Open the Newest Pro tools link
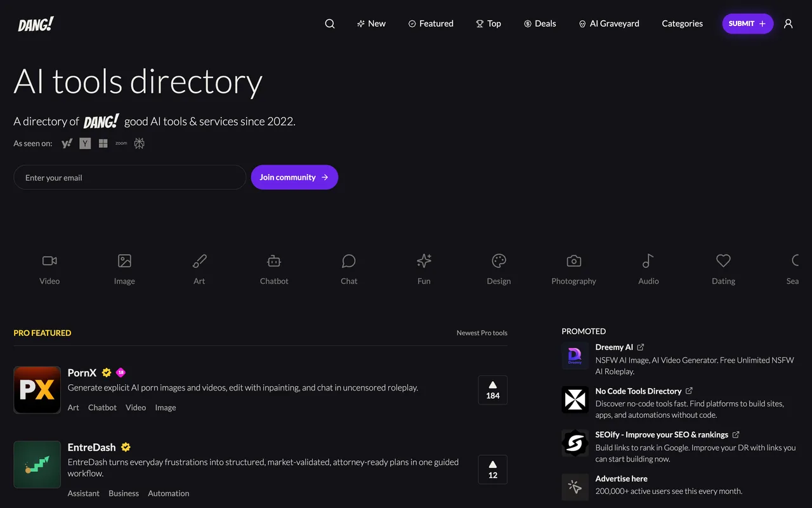Screen dimensions: 812x508 pos(482,333)
